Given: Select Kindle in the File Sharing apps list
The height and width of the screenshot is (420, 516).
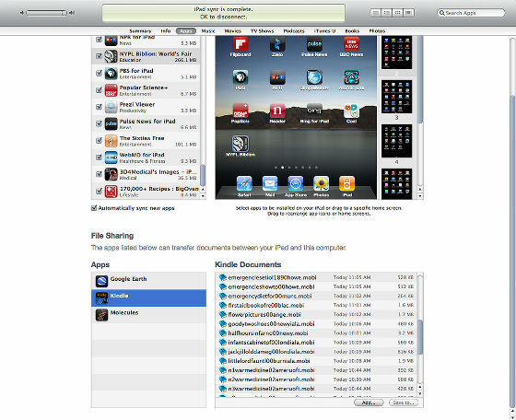Looking at the screenshot, I should coord(148,298).
